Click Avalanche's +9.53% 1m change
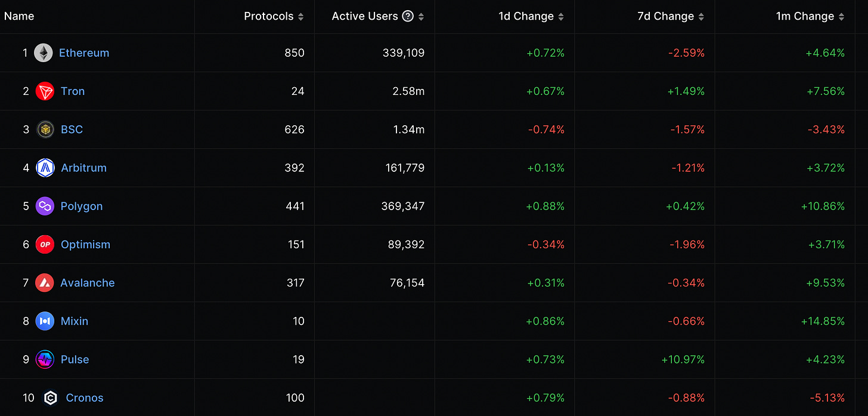The image size is (868, 416). click(x=826, y=282)
